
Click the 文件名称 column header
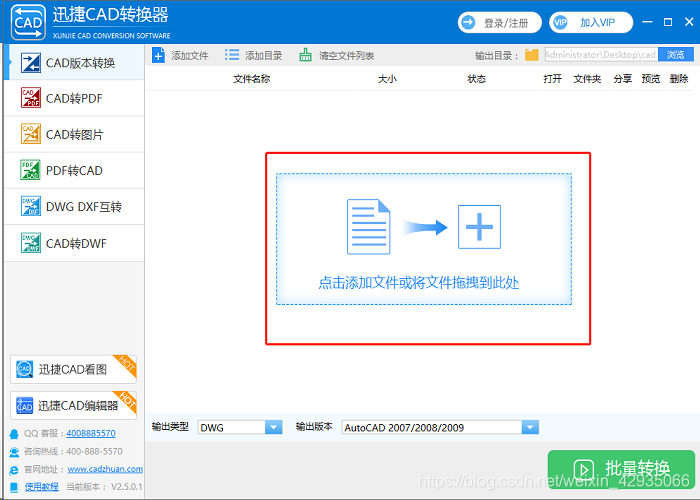coord(252,79)
